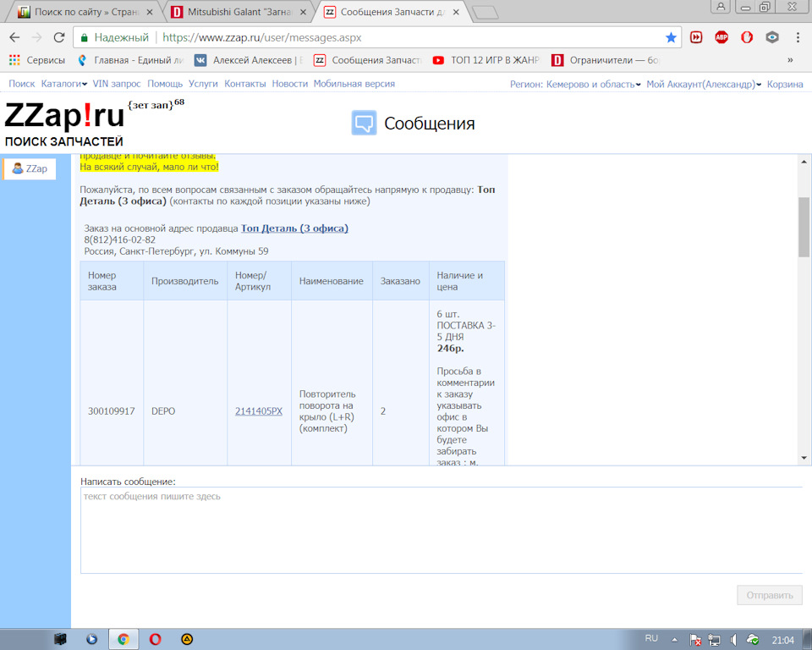This screenshot has width=812, height=650.
Task: Open the Помощь menu item
Action: (165, 84)
